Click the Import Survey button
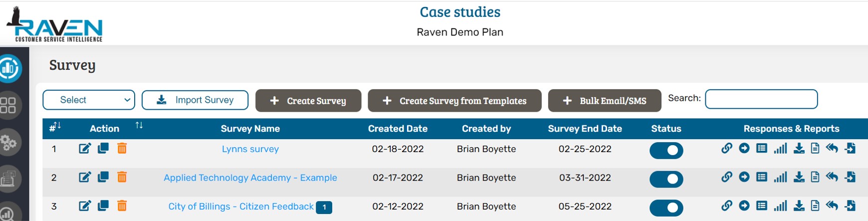This screenshot has height=221, width=868. [x=195, y=100]
